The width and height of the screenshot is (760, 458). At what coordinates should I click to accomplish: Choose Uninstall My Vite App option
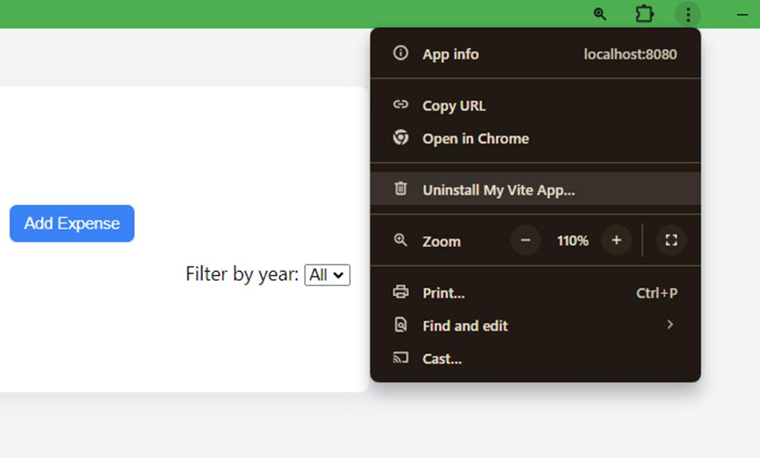point(498,189)
